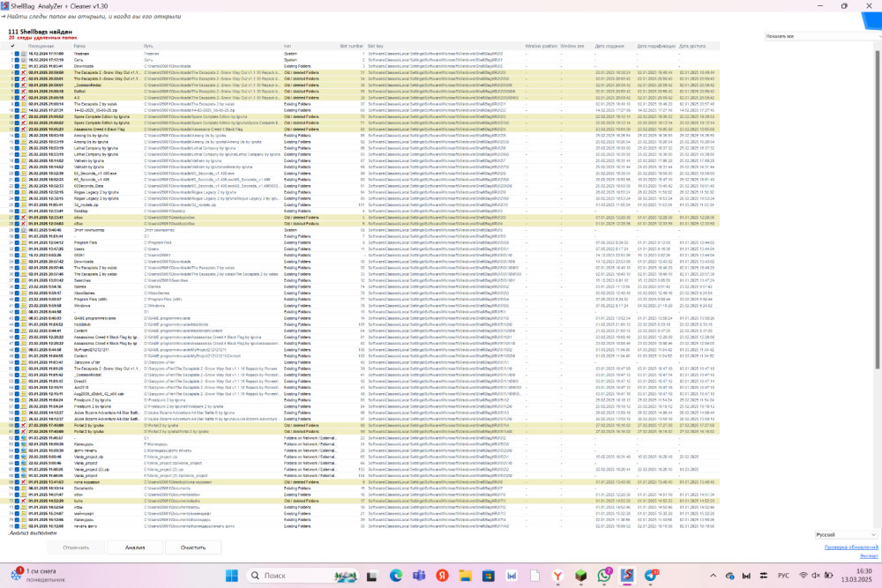Click the red X icon in the DotNet row
Viewport: 882px width, 588px height.
(x=23, y=91)
